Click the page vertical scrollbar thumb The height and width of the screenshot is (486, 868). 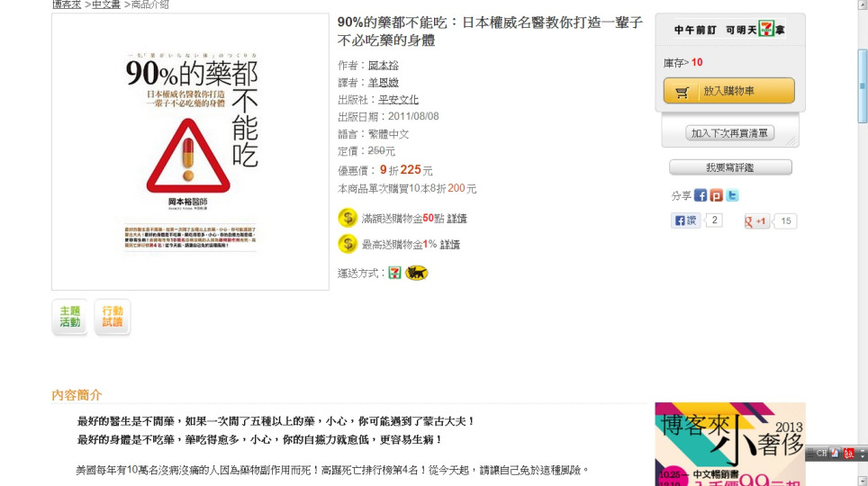coord(862,85)
